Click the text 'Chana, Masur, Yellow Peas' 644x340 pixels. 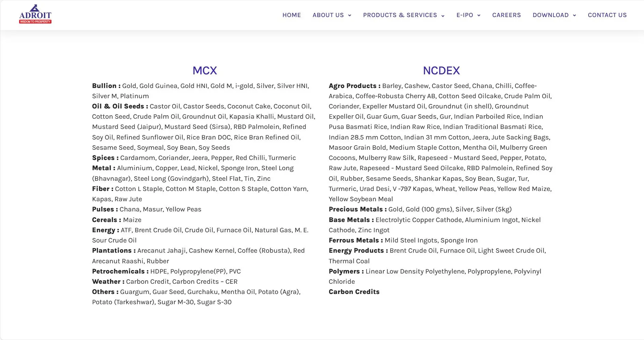(x=161, y=209)
